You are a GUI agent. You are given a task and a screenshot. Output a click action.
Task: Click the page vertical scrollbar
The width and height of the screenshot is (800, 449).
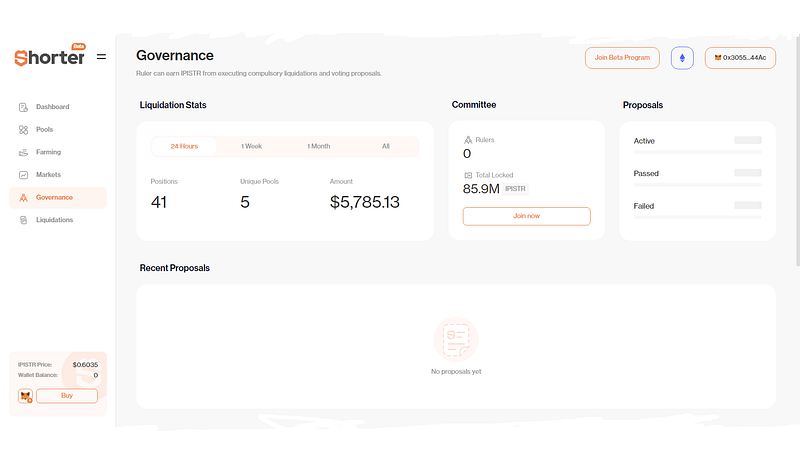pyautogui.click(x=797, y=151)
